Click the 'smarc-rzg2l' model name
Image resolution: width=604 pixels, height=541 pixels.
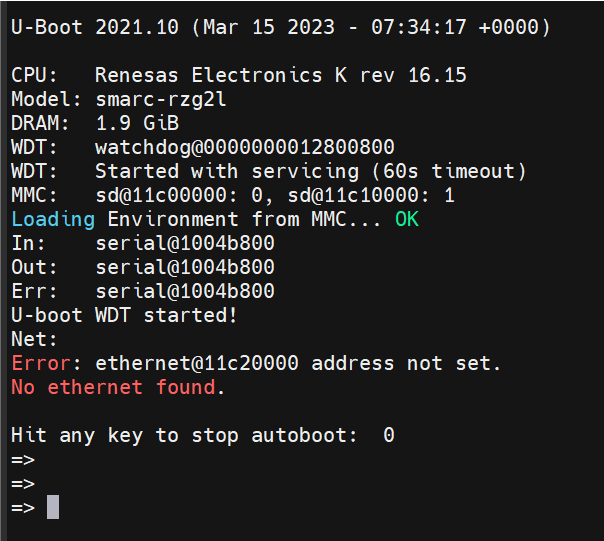tap(161, 100)
